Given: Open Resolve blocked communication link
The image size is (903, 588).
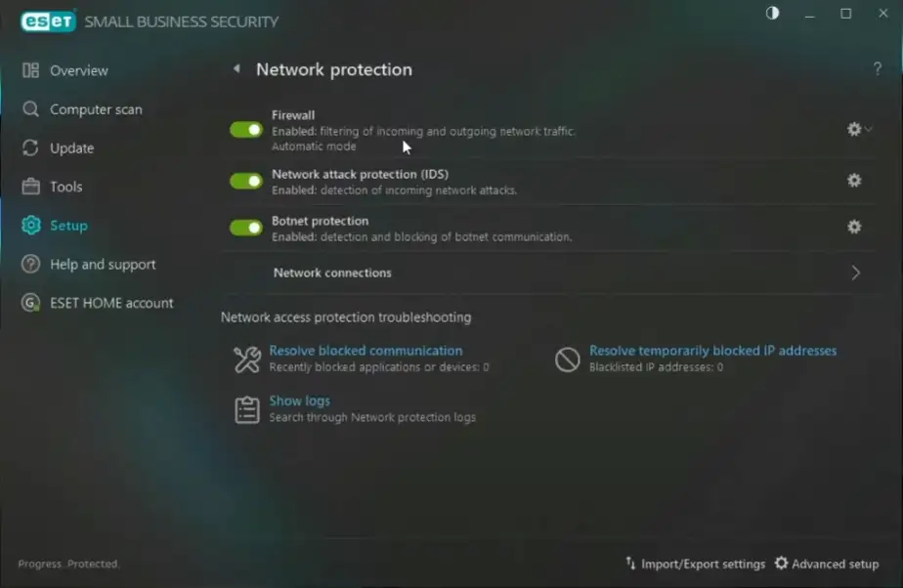Looking at the screenshot, I should pos(365,351).
